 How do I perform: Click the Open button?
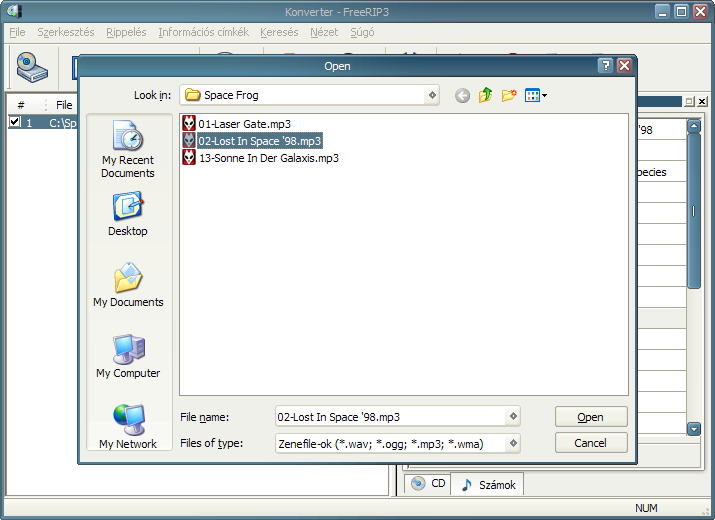click(591, 417)
